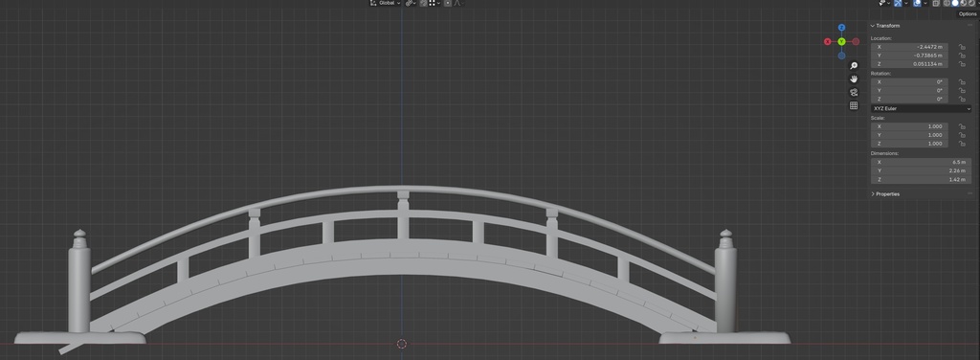Click the pan view hand icon

pos(854,79)
